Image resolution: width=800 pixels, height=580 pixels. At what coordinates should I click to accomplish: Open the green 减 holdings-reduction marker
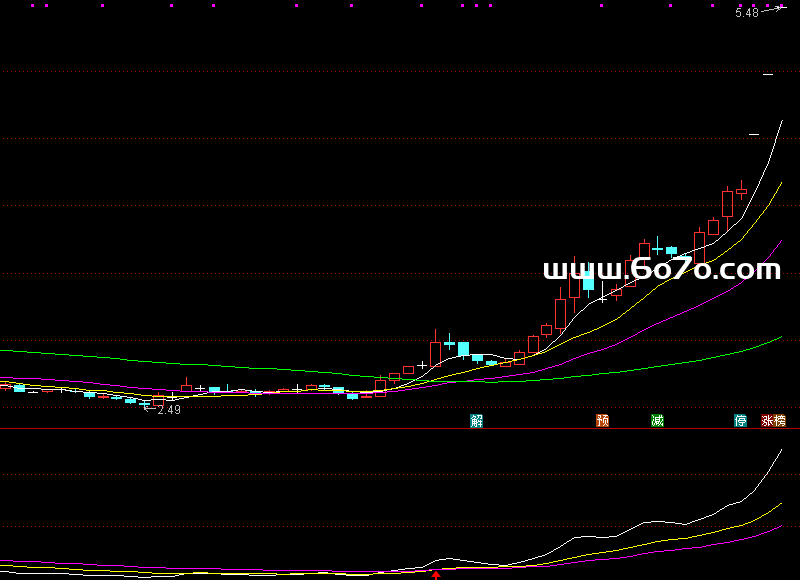[x=657, y=421]
